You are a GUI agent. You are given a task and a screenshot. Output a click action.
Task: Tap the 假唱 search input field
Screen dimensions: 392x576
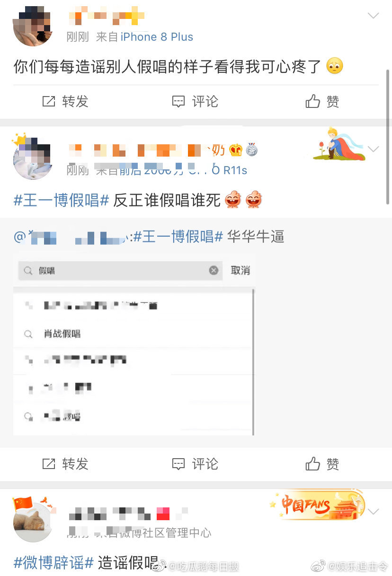120,270
